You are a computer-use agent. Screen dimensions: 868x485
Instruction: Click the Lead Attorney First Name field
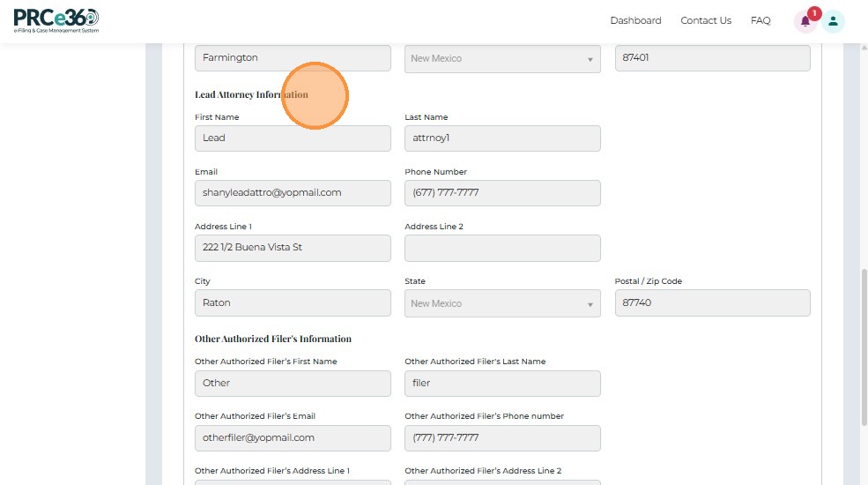(x=293, y=138)
